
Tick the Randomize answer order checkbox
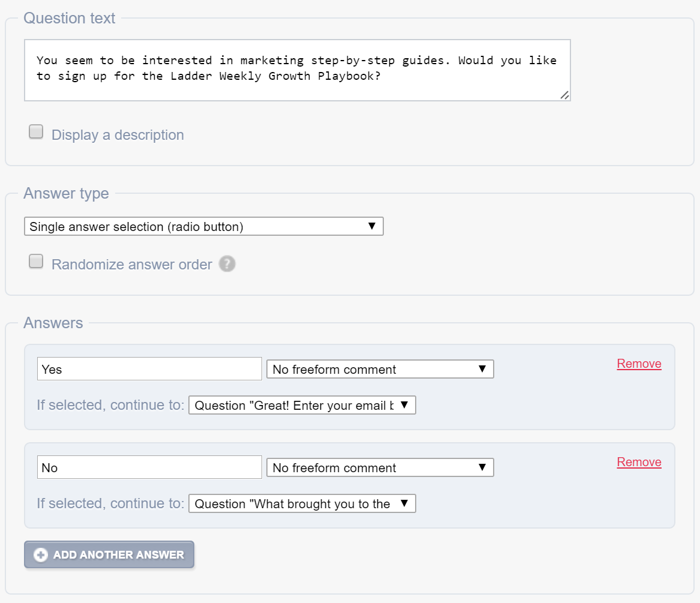(x=37, y=262)
